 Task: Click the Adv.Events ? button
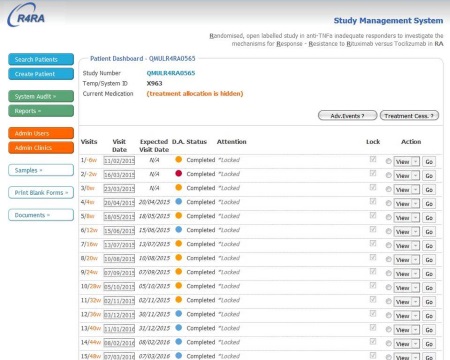[x=347, y=116]
